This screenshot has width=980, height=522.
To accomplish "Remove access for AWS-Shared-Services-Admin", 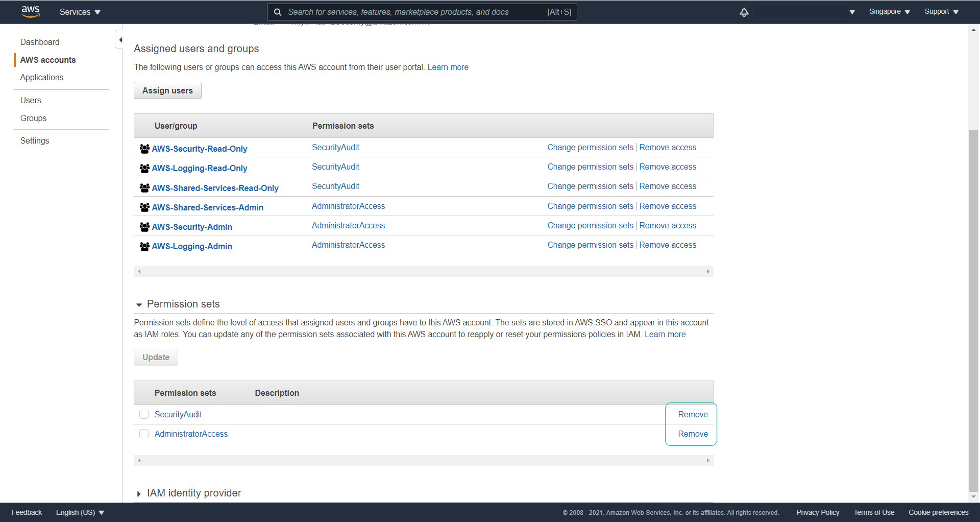I will pos(668,206).
